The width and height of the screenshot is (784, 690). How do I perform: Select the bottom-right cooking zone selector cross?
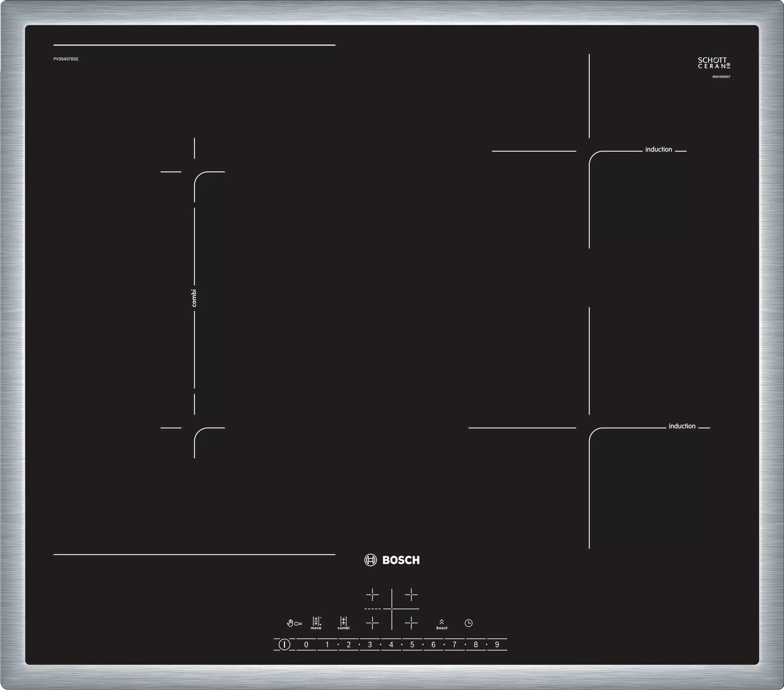point(411,623)
